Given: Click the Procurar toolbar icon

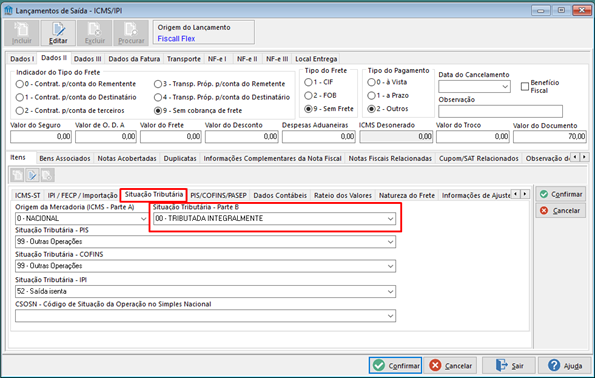Looking at the screenshot, I should pos(131,33).
